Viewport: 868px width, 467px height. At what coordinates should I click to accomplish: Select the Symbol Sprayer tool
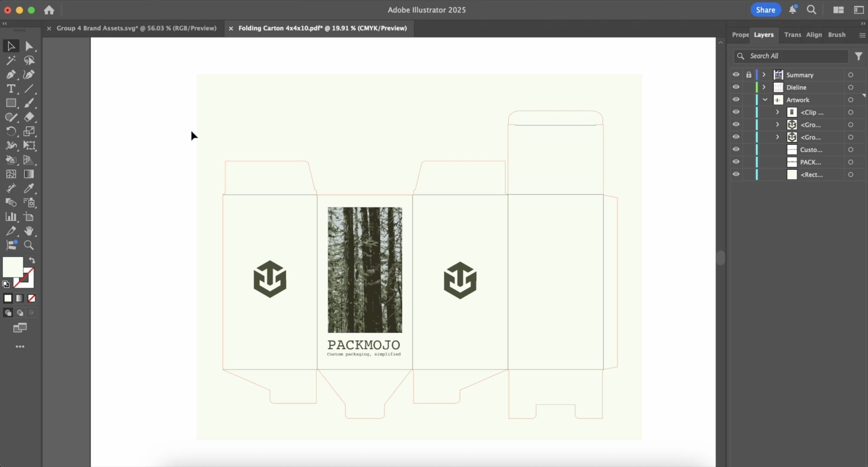tap(29, 203)
